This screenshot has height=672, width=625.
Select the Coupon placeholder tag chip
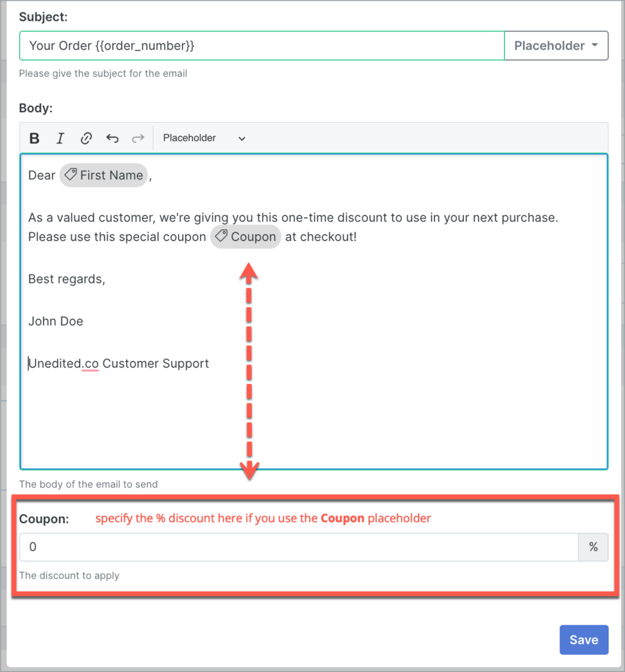246,237
